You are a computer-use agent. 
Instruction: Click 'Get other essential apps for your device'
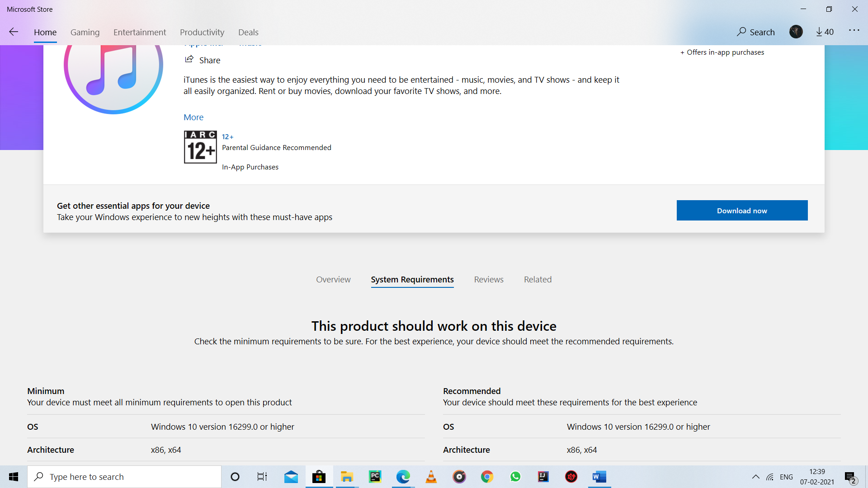133,206
